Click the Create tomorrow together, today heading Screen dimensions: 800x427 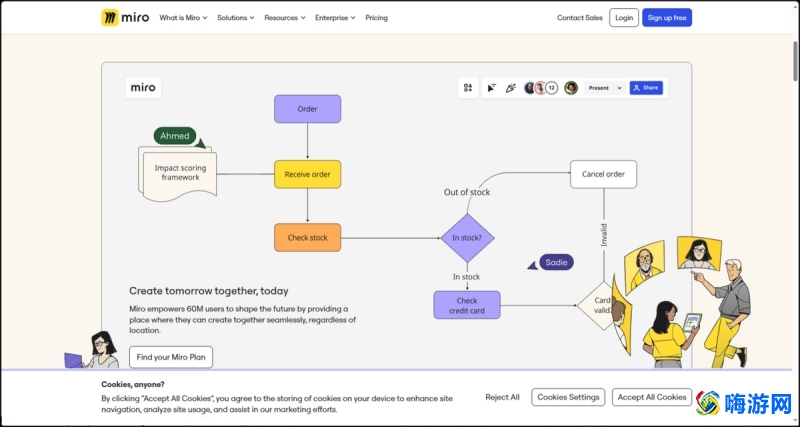pos(209,291)
